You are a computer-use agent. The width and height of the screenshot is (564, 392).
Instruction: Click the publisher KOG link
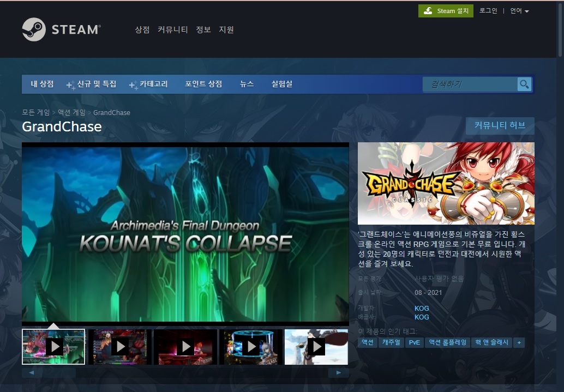(422, 317)
